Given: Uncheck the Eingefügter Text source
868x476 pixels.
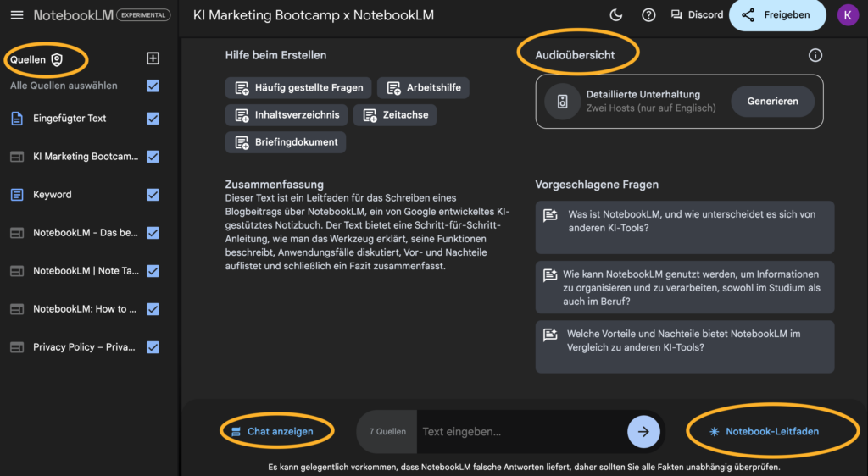Looking at the screenshot, I should point(153,119).
